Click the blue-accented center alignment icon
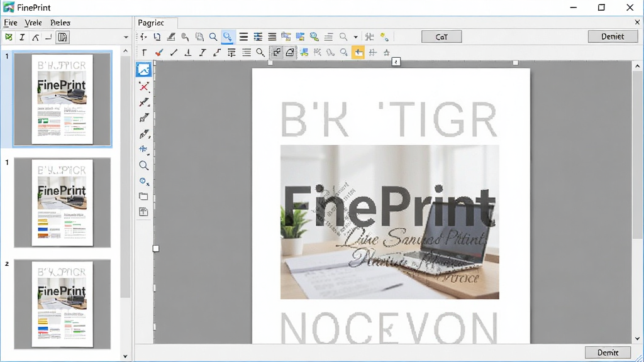 click(x=258, y=37)
